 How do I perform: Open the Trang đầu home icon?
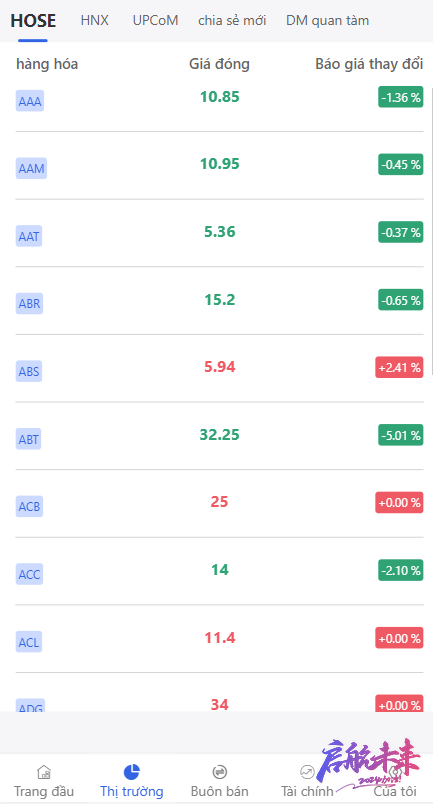[x=44, y=772]
